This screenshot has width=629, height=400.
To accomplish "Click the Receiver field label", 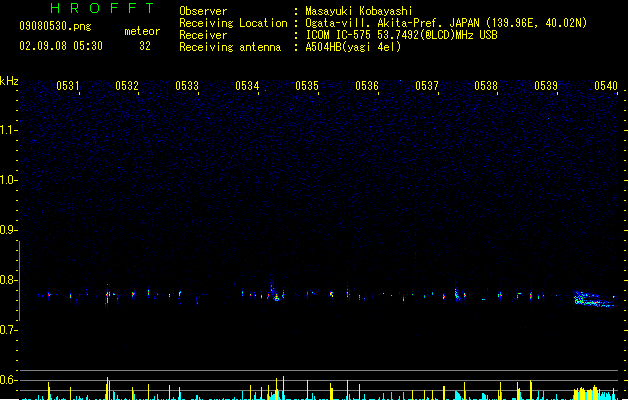I will [203, 35].
